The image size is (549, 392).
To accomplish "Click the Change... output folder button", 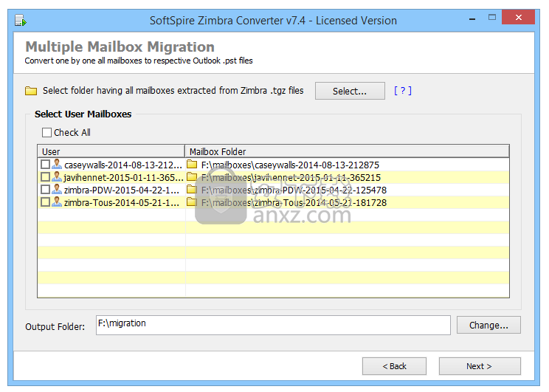I will point(488,325).
